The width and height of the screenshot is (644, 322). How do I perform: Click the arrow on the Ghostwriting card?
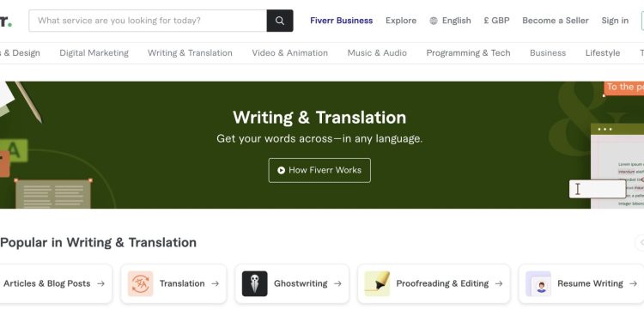pyautogui.click(x=337, y=283)
